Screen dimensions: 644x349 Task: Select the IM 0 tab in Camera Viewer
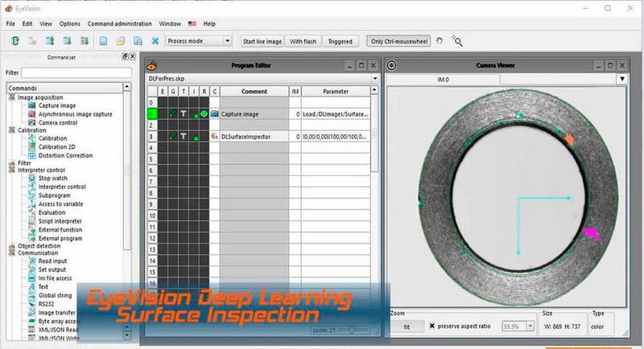pos(444,80)
